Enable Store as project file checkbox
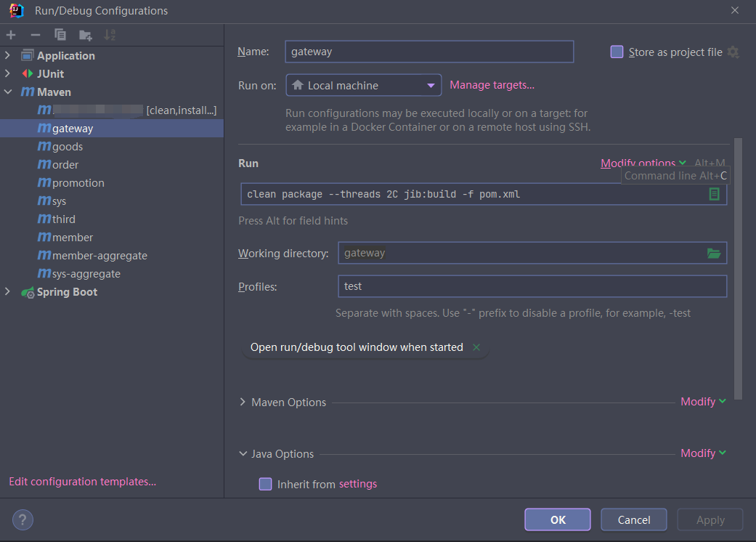The width and height of the screenshot is (756, 542). tap(617, 52)
